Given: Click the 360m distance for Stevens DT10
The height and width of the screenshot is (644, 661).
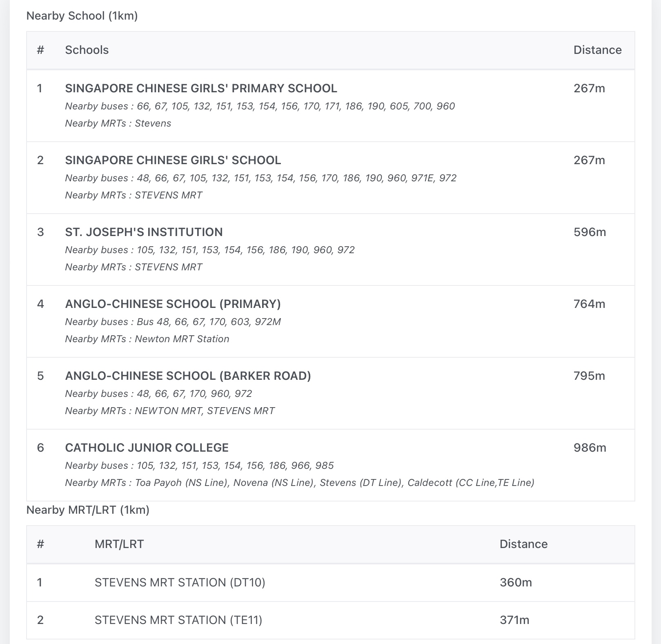Looking at the screenshot, I should pyautogui.click(x=516, y=582).
